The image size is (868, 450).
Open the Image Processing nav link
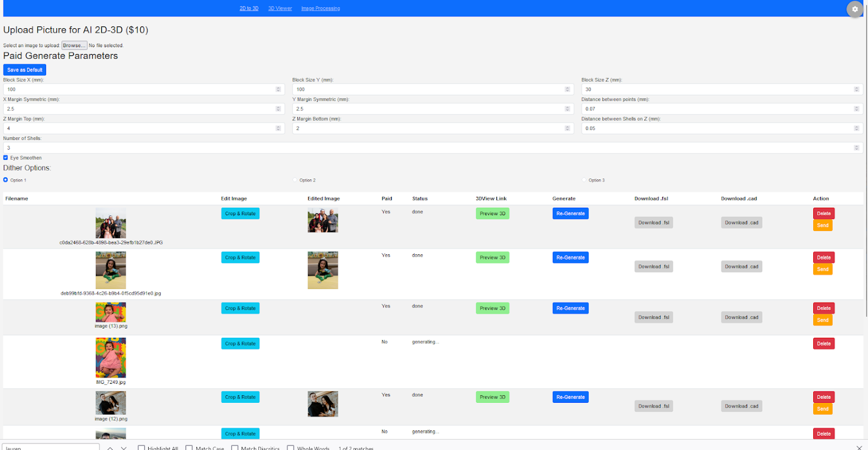(x=321, y=9)
